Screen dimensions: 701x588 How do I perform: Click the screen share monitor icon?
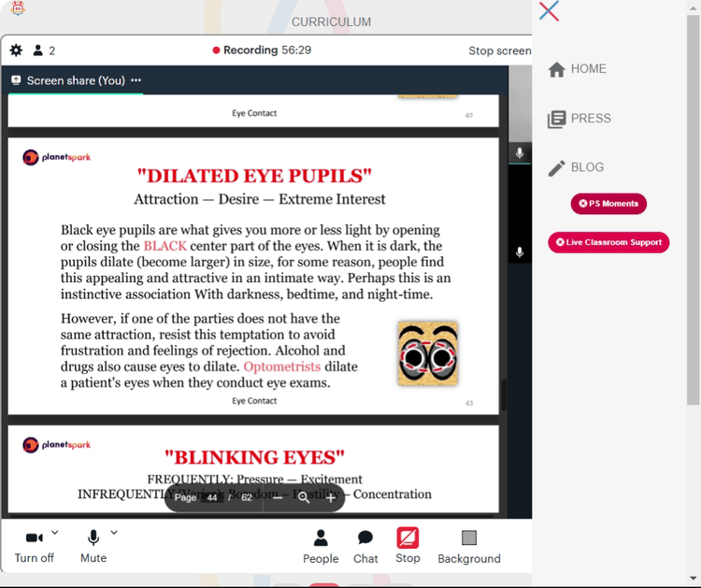[x=16, y=80]
